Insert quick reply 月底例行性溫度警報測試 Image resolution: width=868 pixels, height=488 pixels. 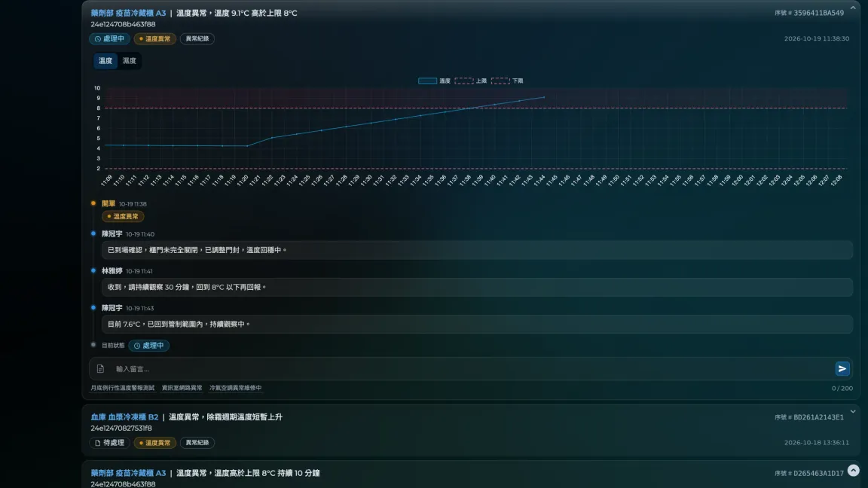(x=122, y=388)
